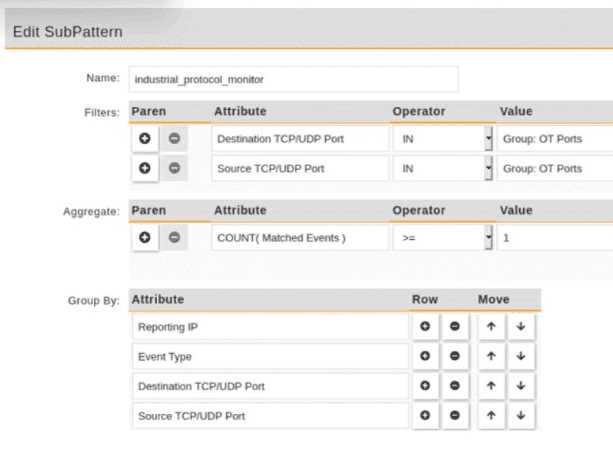Remove the Destination TCP/UDP Port filter row
Screen dimensions: 613x465
[x=174, y=138]
